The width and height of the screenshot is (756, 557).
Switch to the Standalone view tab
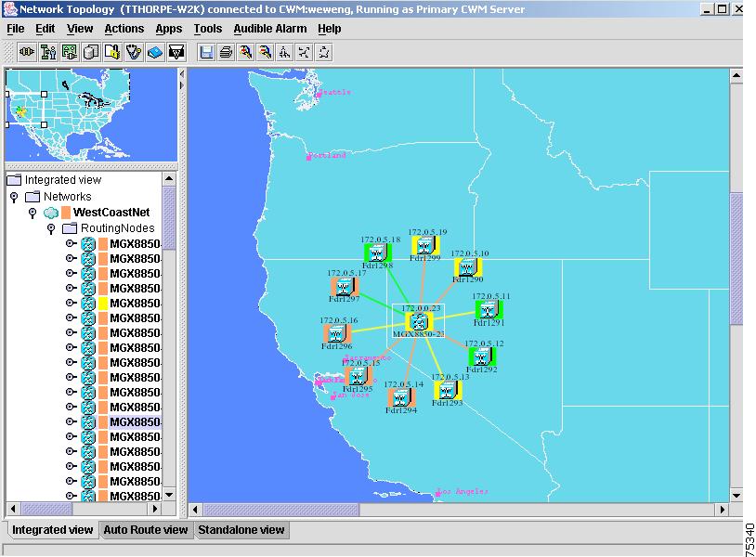pos(241,529)
